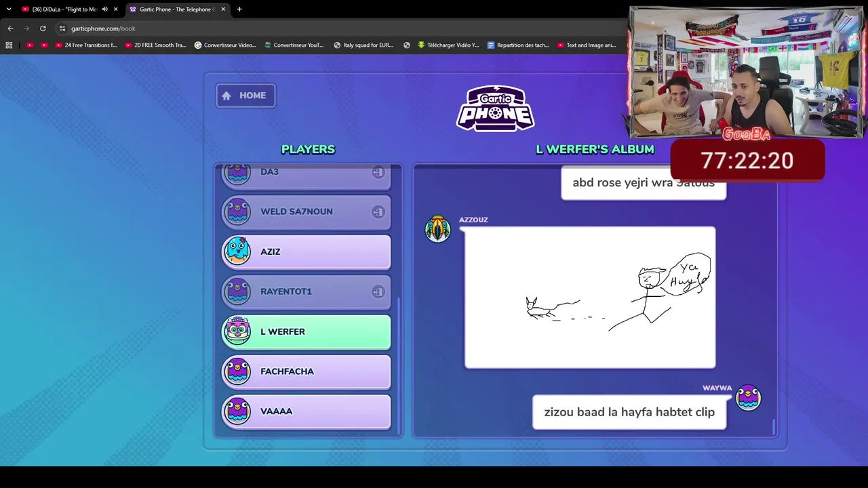Image resolution: width=868 pixels, height=488 pixels.
Task: Click the exit icon beside DA3
Action: coord(378,172)
